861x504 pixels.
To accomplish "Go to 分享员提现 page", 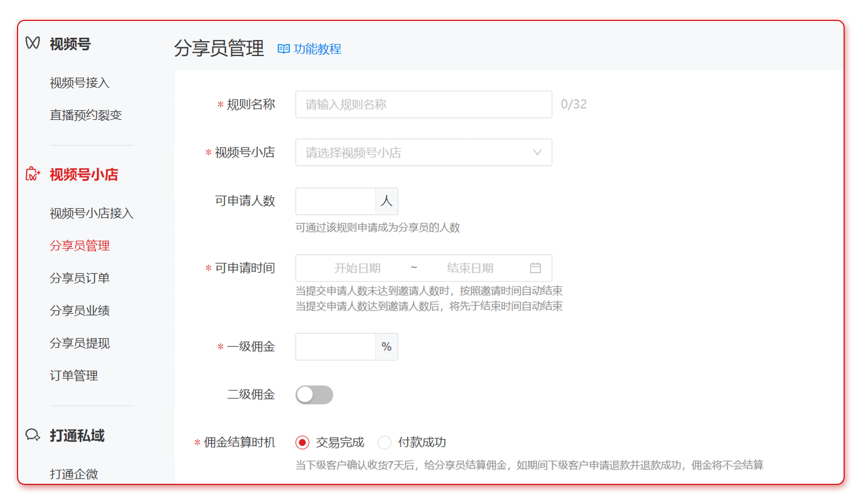I will (x=79, y=343).
